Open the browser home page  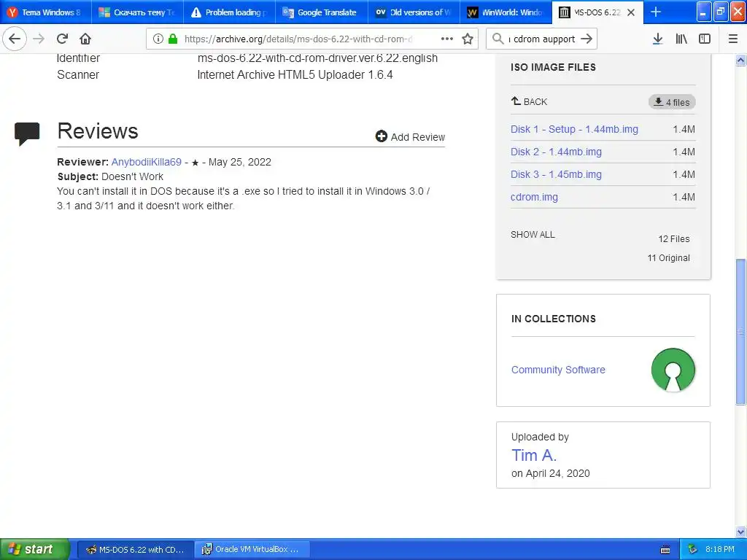click(x=85, y=39)
